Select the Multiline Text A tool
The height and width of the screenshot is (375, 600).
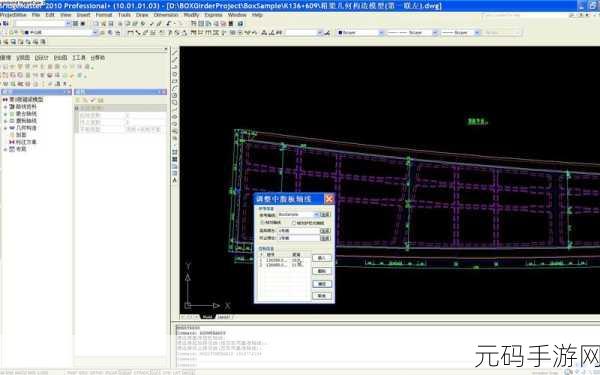coord(175,180)
